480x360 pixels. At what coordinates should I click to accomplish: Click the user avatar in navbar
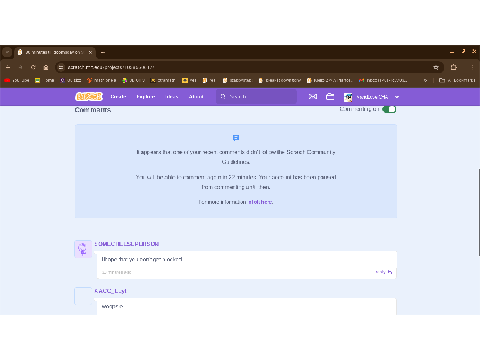tap(348, 97)
